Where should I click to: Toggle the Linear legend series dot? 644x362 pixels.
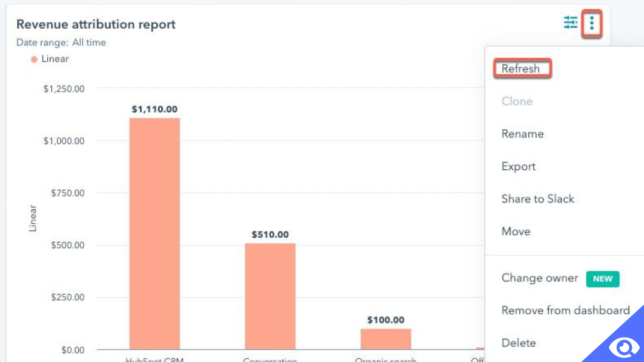(x=34, y=59)
